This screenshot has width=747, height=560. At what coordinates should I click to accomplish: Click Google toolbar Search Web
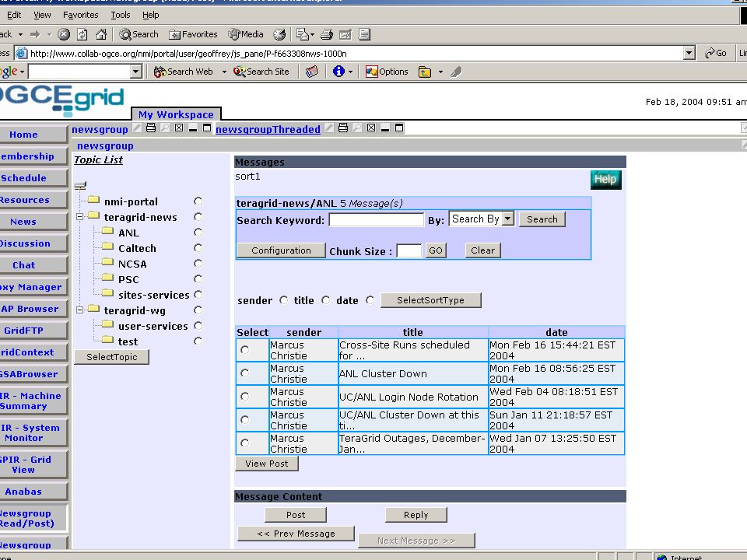[x=184, y=72]
